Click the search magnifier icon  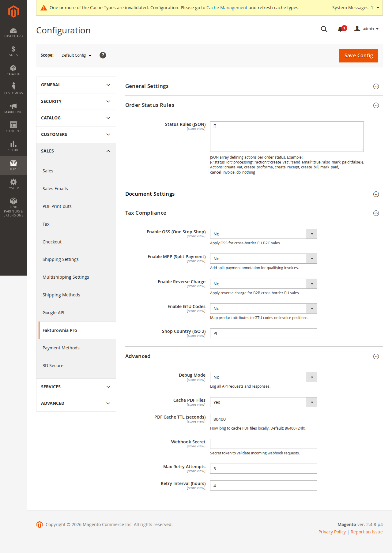tap(324, 29)
